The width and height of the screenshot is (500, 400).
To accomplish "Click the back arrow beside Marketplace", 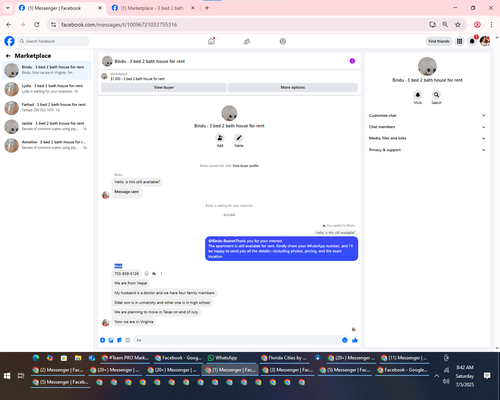I will [8, 56].
